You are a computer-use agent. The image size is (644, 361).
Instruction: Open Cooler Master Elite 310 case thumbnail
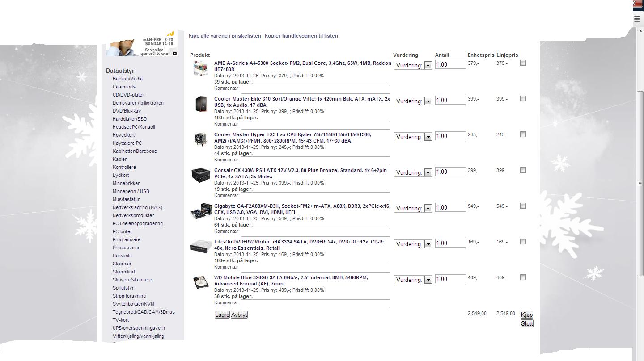click(201, 104)
